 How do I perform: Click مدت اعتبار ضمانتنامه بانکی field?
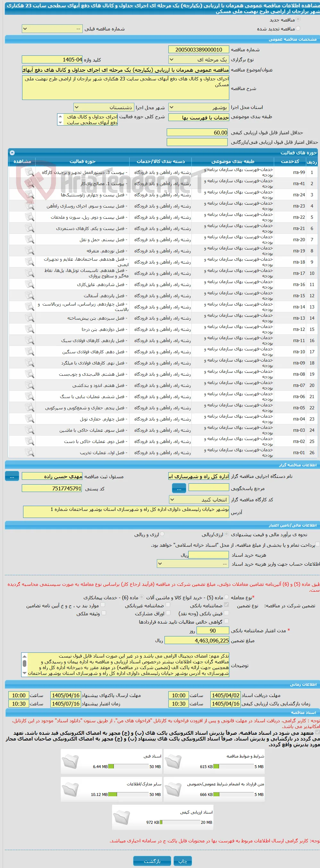[213, 630]
